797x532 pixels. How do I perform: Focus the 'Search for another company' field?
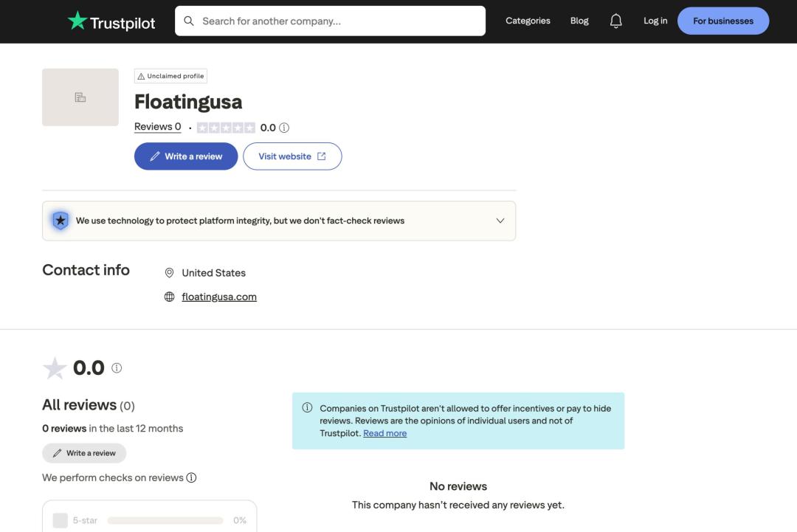click(x=330, y=21)
